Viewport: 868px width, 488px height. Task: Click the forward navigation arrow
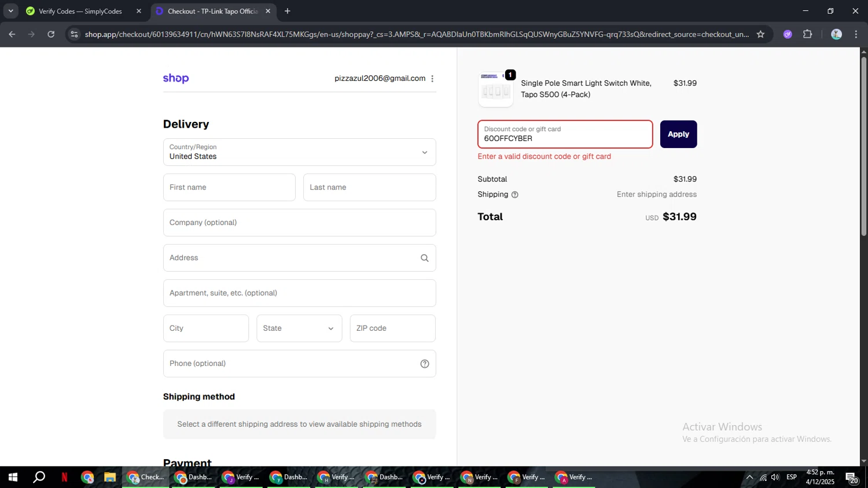(31, 34)
